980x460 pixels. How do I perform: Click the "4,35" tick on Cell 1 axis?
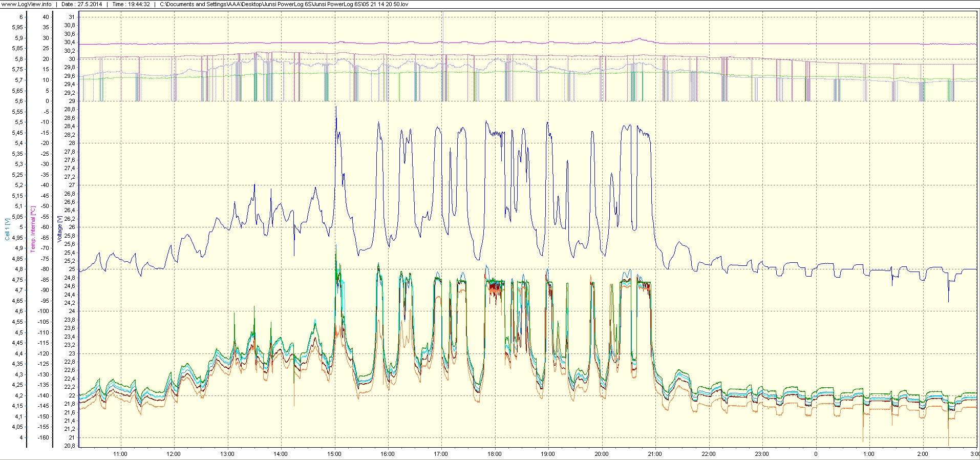[x=17, y=364]
